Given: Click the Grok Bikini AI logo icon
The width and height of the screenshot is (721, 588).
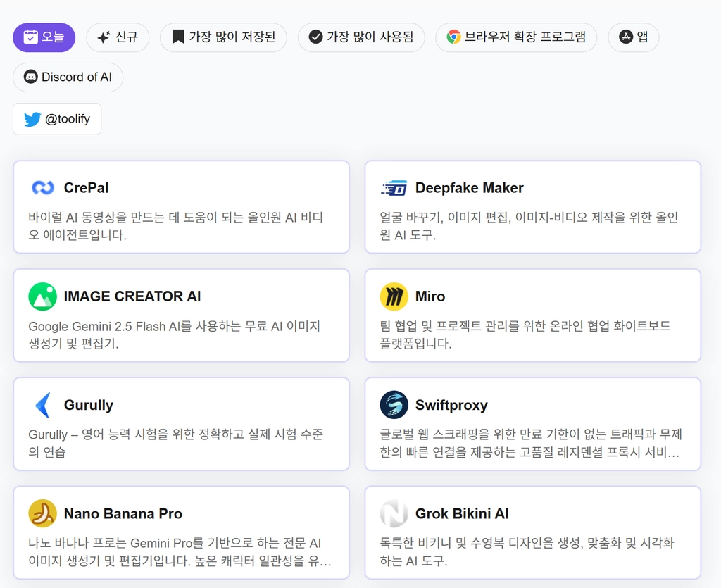Looking at the screenshot, I should (x=394, y=513).
